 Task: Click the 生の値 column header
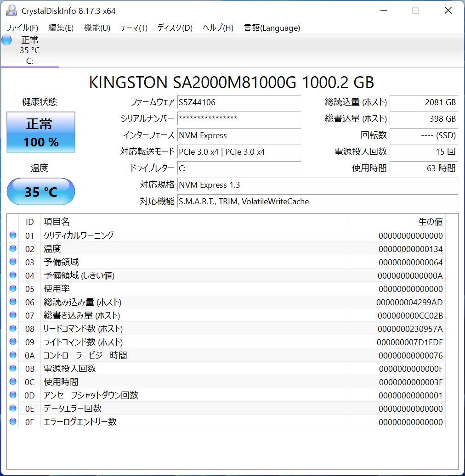tap(430, 222)
